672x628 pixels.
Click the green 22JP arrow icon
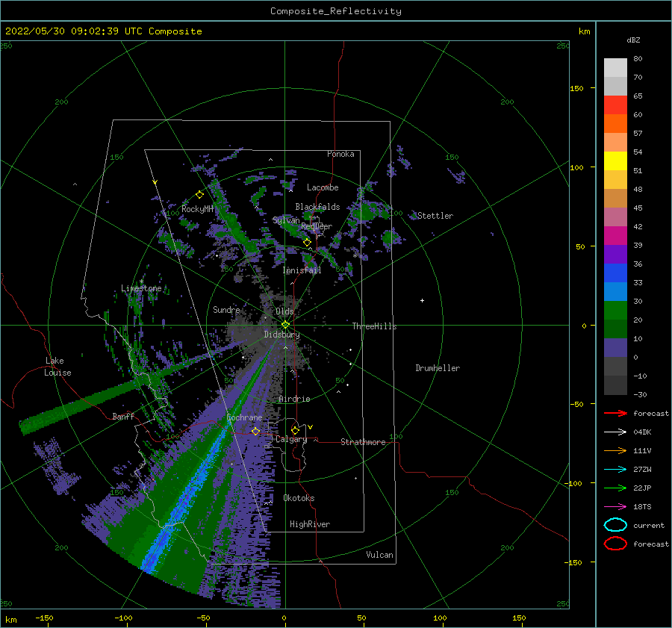pyautogui.click(x=615, y=488)
